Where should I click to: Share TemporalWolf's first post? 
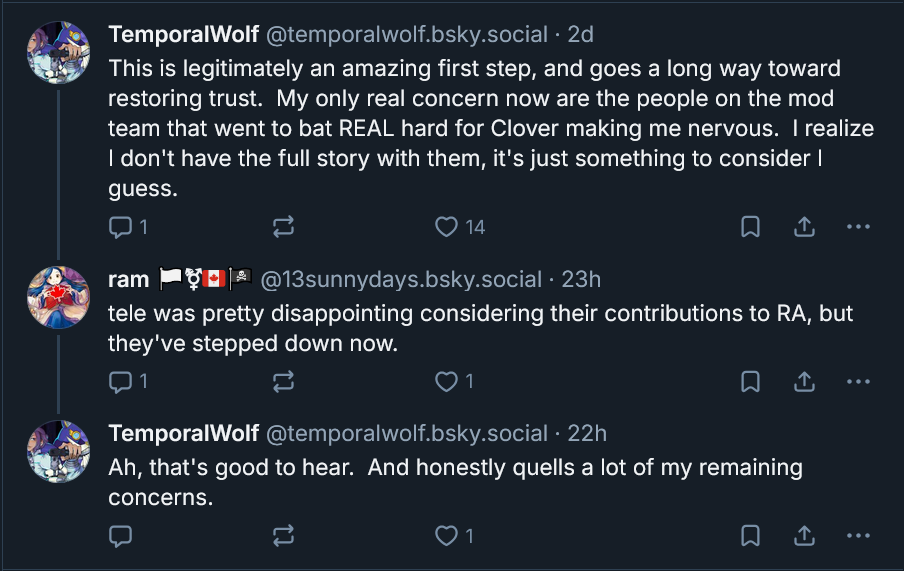tap(804, 227)
